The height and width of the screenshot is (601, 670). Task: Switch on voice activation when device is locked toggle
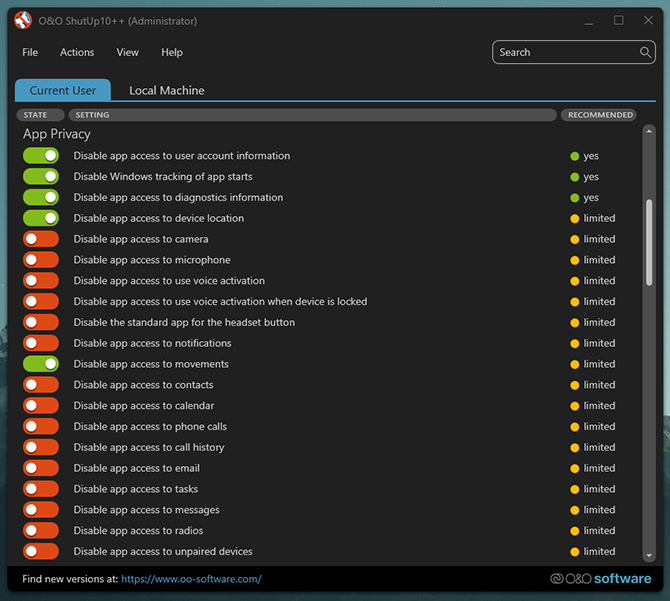pyautogui.click(x=41, y=302)
